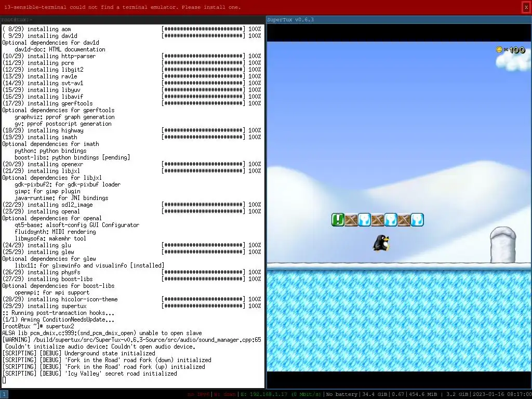The height and width of the screenshot is (399, 532).
Task: Click the 'road fork (down) initialized' line
Action: click(107, 360)
